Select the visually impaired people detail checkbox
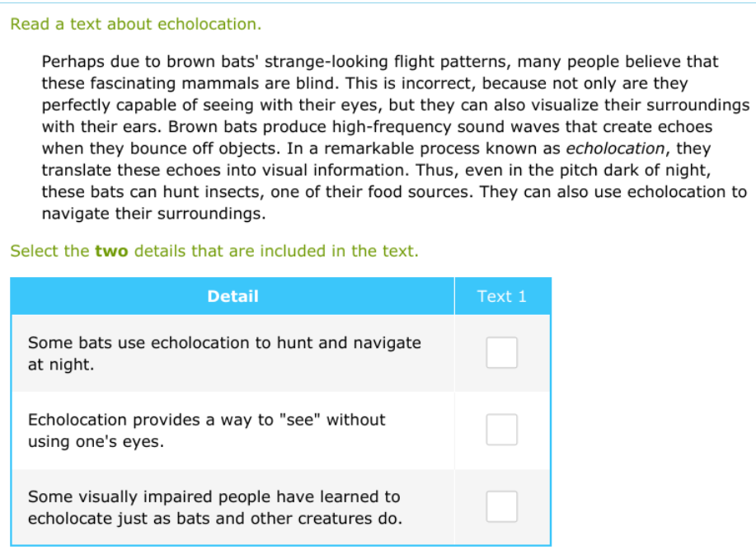 click(x=501, y=506)
